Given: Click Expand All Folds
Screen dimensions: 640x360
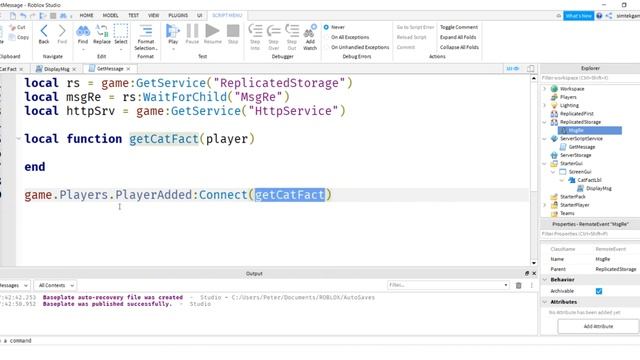Looking at the screenshot, I should click(x=458, y=37).
